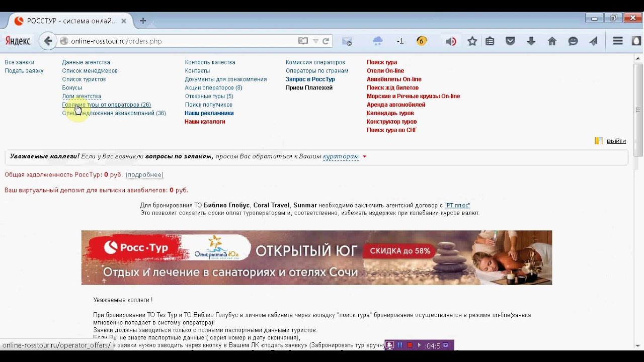This screenshot has width=644, height=362.
Task: Open Спец.предложения авиакомпаний (36)
Action: [114, 113]
